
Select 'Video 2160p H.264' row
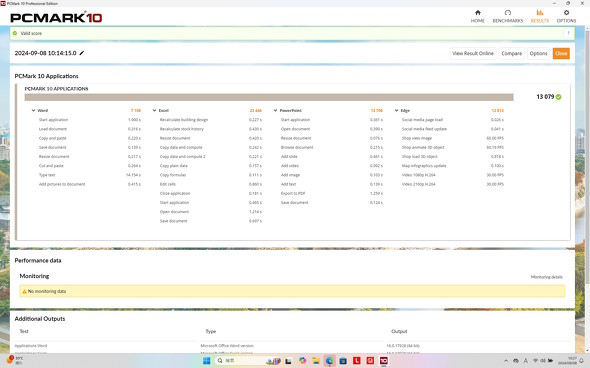[453, 184]
